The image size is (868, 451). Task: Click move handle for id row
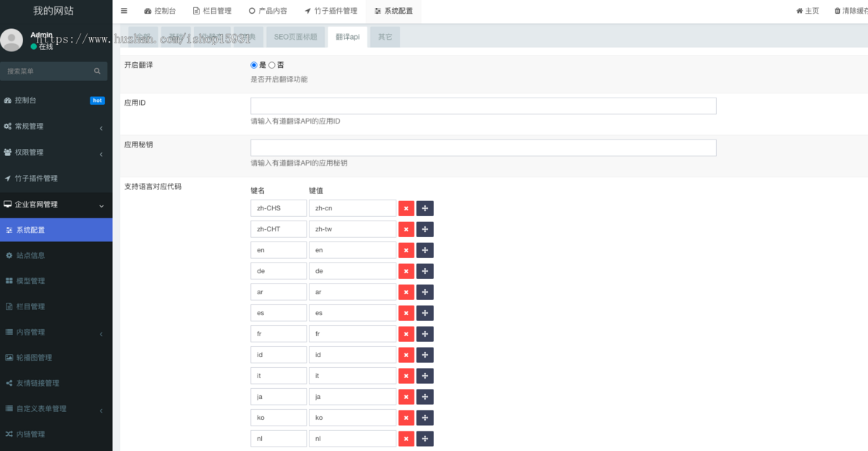[x=425, y=355]
